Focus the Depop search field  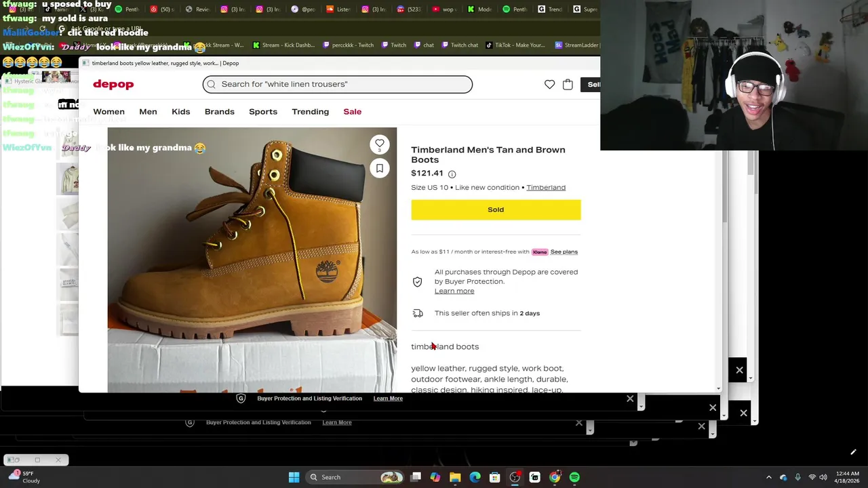338,84
